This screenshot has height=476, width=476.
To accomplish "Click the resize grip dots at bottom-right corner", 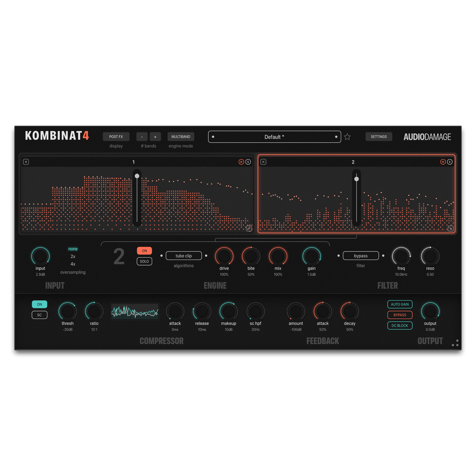I will click(456, 343).
